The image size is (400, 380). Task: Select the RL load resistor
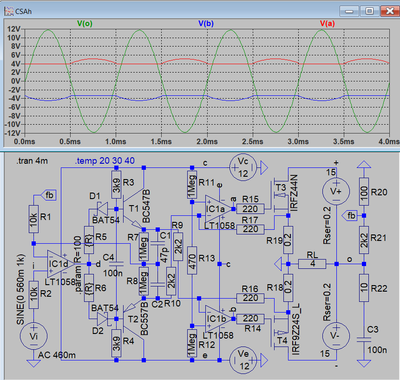pyautogui.click(x=312, y=264)
